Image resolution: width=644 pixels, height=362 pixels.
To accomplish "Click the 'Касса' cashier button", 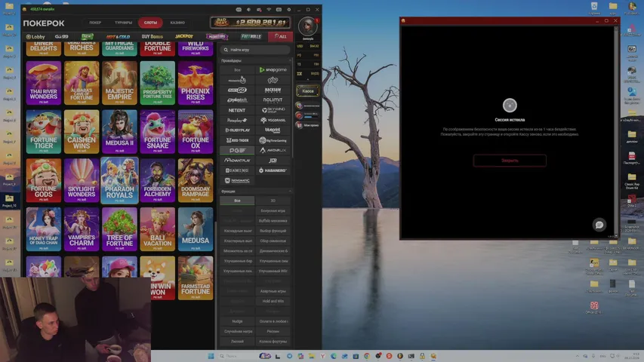I will [x=307, y=91].
